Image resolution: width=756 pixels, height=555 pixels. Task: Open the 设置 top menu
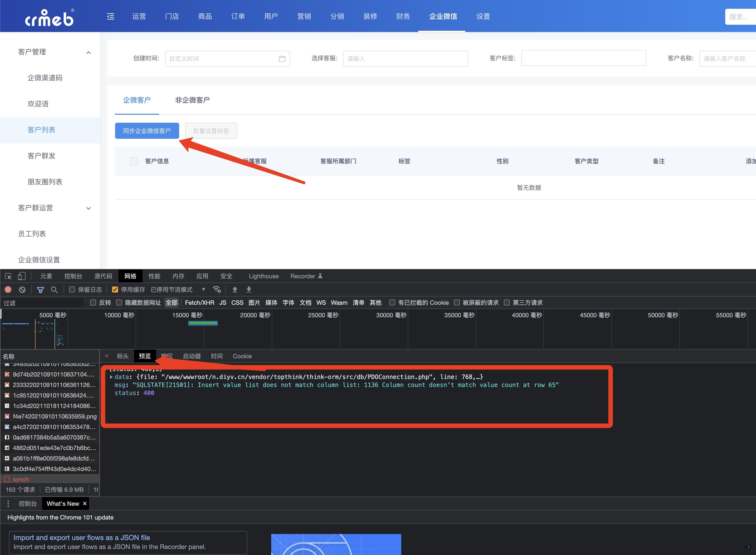tap(483, 16)
